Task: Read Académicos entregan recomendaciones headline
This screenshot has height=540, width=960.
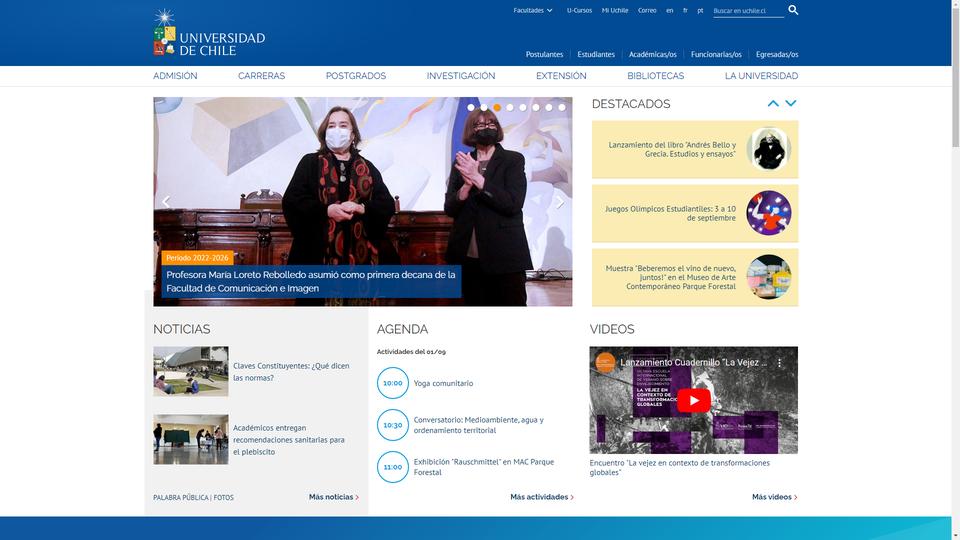Action: coord(288,440)
